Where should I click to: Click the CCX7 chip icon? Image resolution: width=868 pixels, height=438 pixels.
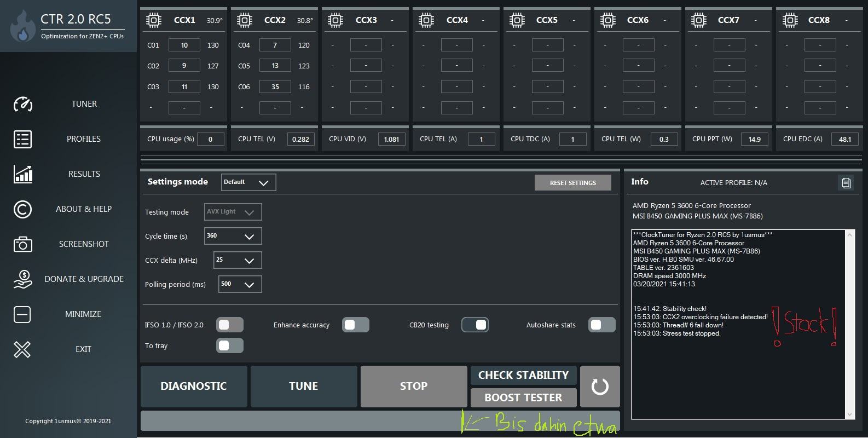698,20
